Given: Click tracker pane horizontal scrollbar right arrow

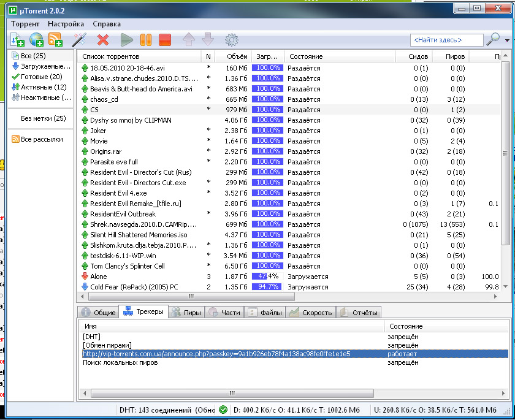Looking at the screenshot, I should 503,393.
